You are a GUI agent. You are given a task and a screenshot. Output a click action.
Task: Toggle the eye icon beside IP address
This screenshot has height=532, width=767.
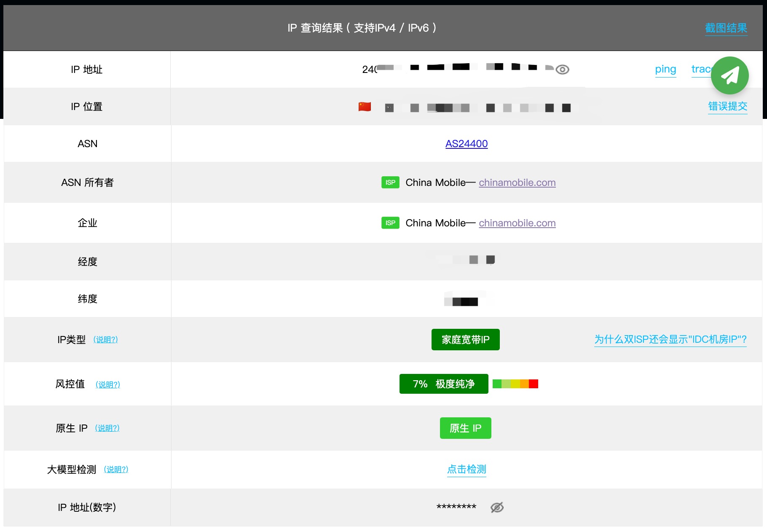(562, 70)
